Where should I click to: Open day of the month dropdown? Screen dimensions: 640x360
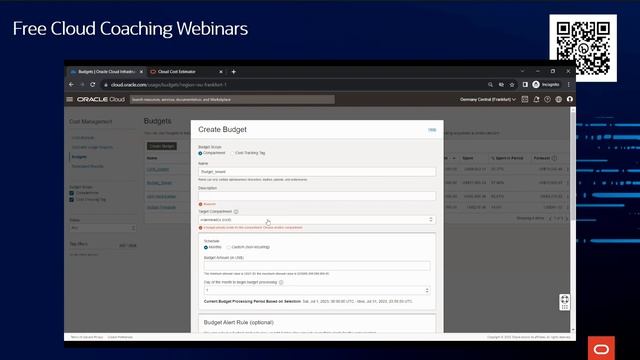(x=317, y=290)
